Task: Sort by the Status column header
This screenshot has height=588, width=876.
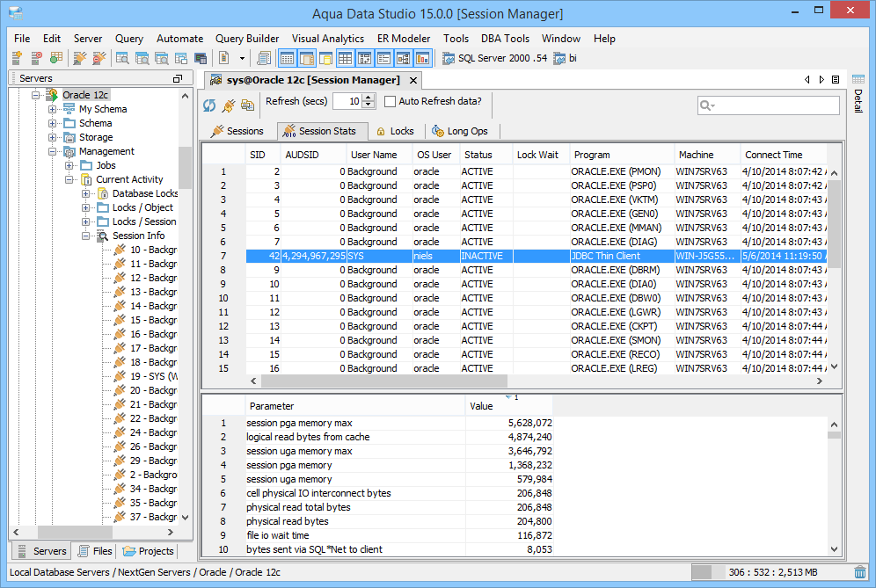Action: pyautogui.click(x=485, y=155)
